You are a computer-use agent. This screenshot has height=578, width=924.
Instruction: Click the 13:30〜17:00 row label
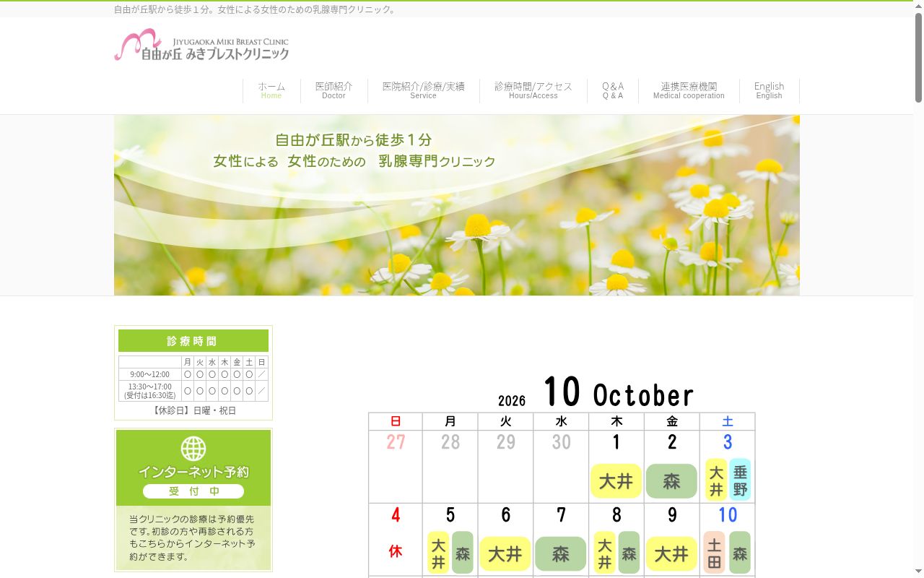coord(150,391)
